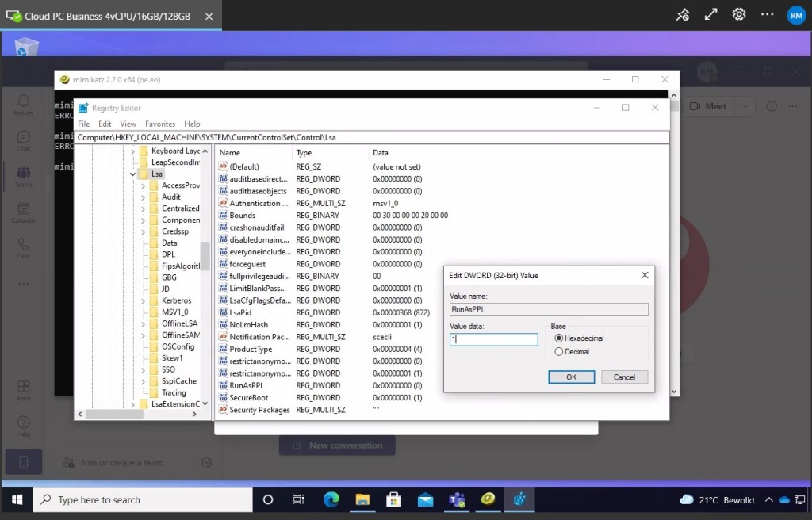Expand the Kerberos tree node
This screenshot has height=520, width=812.
coord(143,300)
